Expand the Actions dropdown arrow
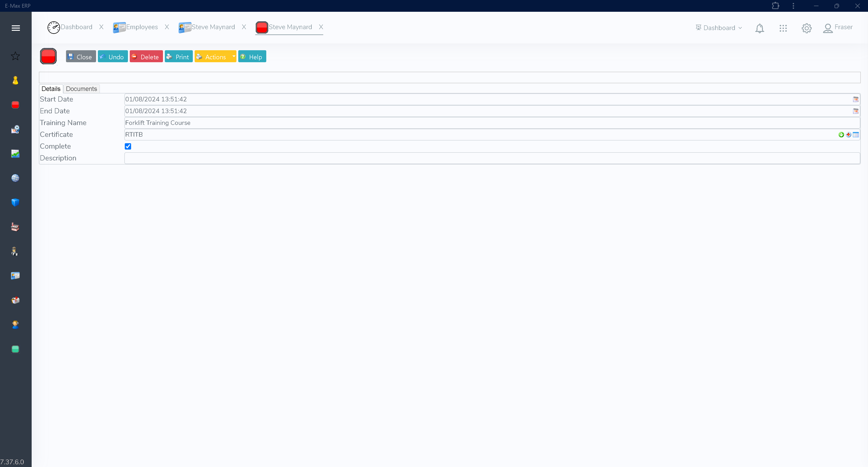This screenshot has height=467, width=868. point(234,56)
